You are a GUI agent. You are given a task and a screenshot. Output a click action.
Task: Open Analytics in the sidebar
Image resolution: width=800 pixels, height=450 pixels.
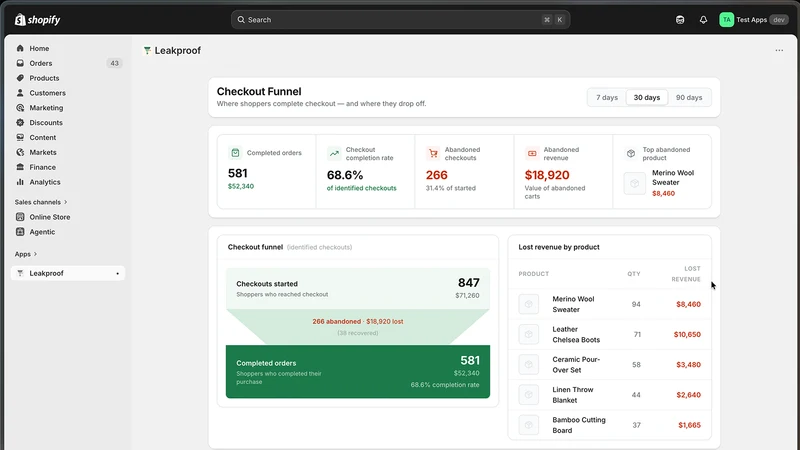click(x=68, y=182)
